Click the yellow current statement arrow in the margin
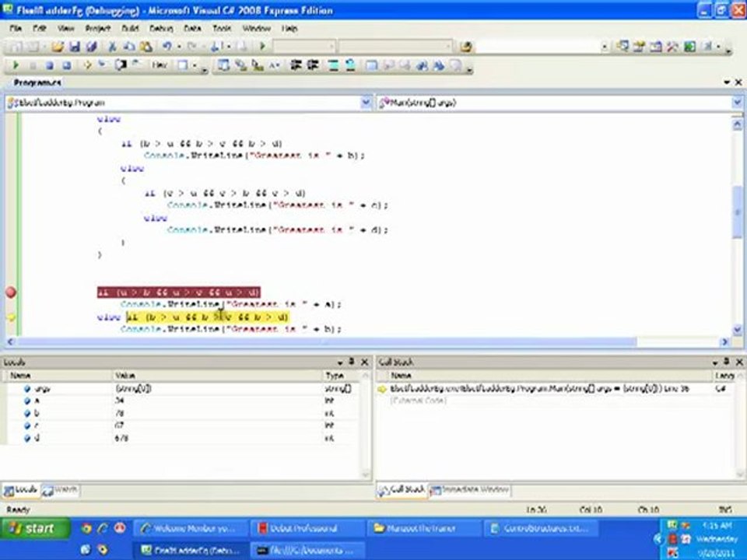Viewport: 747px width, 560px height. 10,317
